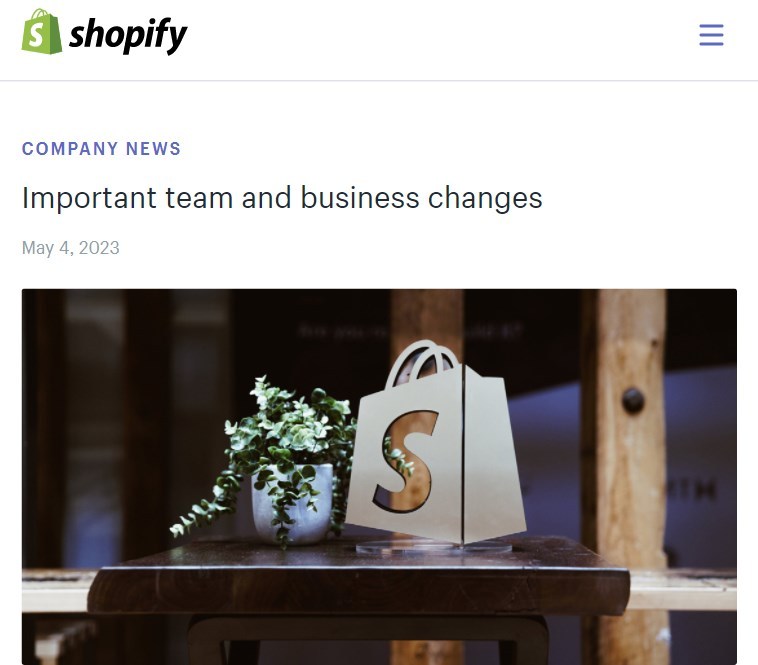Click the blurred sign text above sculpture

point(410,331)
